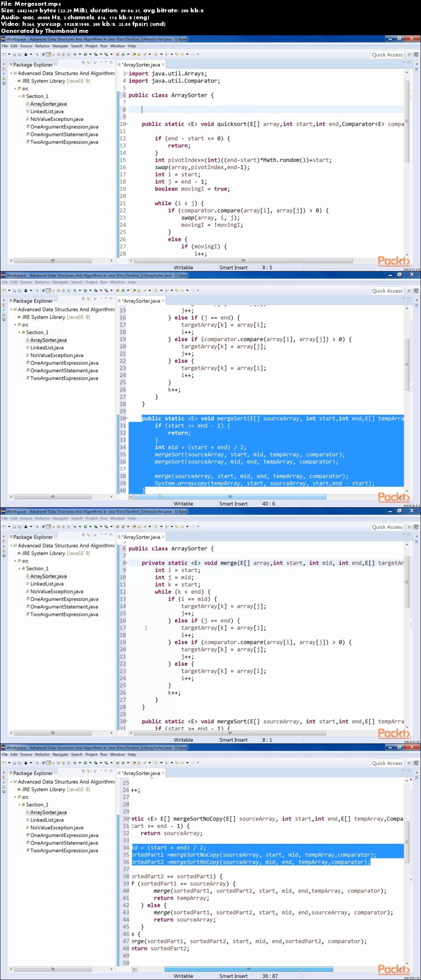Click editor vertical scrollbar in highlighted-mergeSort frame
421x980 pixels.
(x=407, y=364)
